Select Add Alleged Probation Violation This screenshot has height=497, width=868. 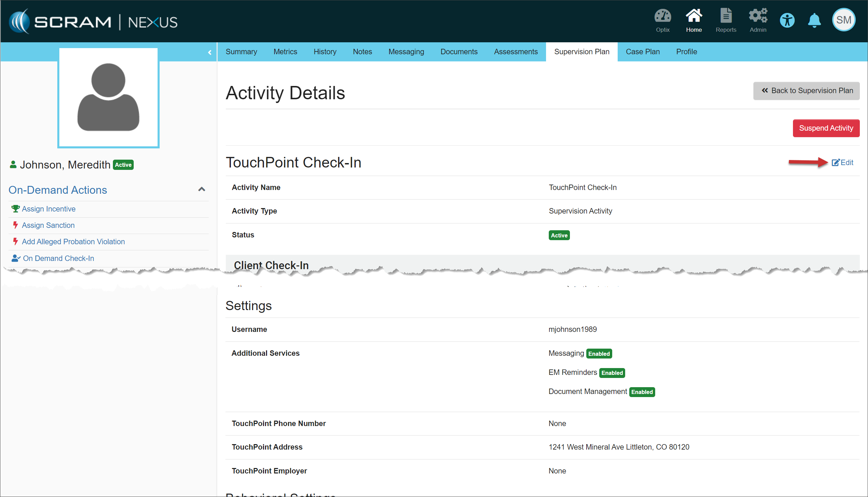(x=73, y=242)
